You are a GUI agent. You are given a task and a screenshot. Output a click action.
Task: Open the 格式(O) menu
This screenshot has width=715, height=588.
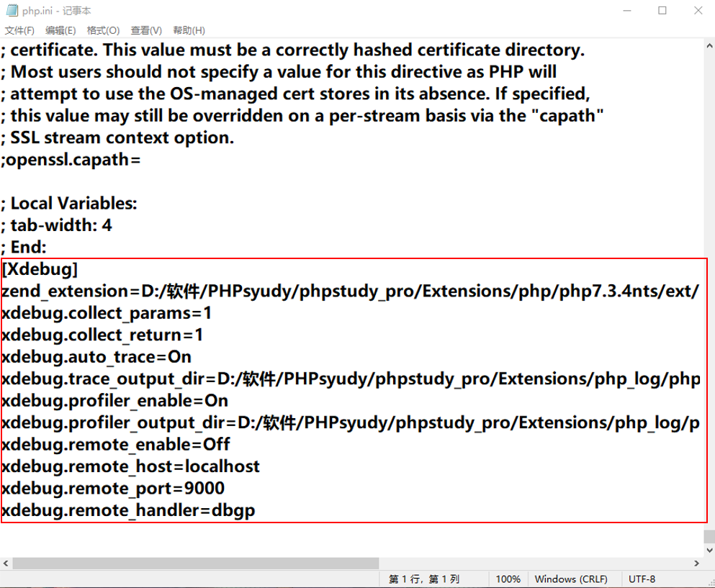[x=103, y=30]
